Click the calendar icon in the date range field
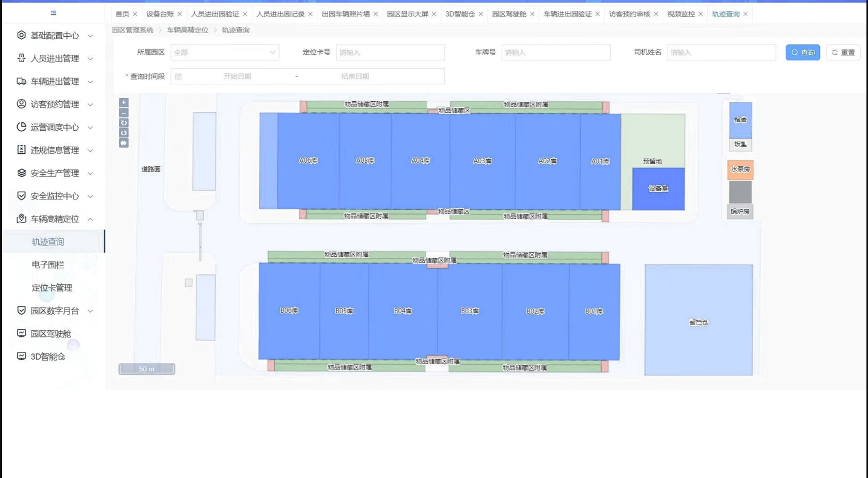 [x=178, y=76]
